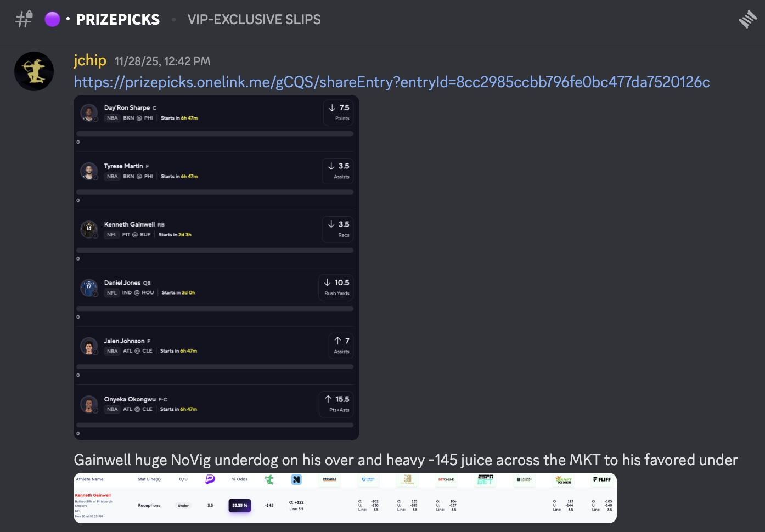The image size is (765, 532).
Task: Click the Fliff logo in odds table
Action: [x=602, y=479]
